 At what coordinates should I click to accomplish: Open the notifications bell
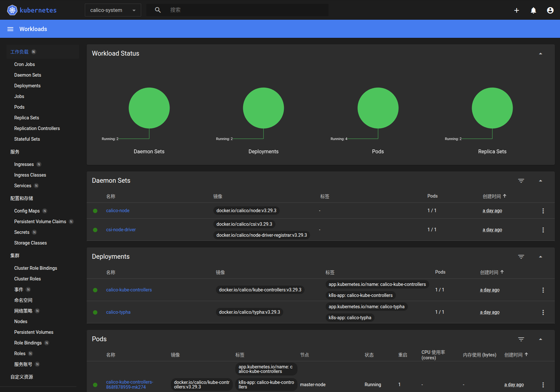point(533,10)
